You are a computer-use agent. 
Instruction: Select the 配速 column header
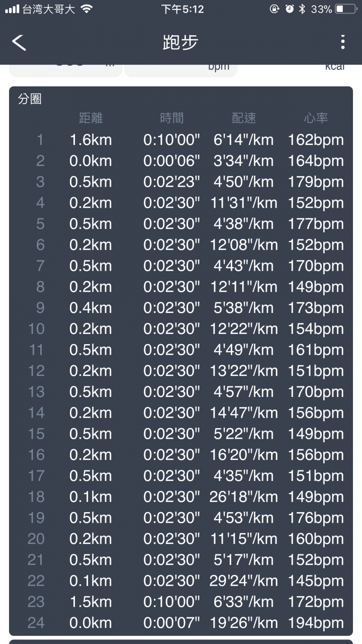tap(244, 118)
